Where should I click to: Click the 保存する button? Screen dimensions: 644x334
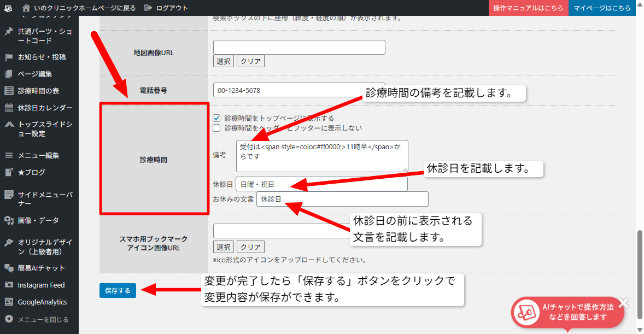(x=118, y=291)
